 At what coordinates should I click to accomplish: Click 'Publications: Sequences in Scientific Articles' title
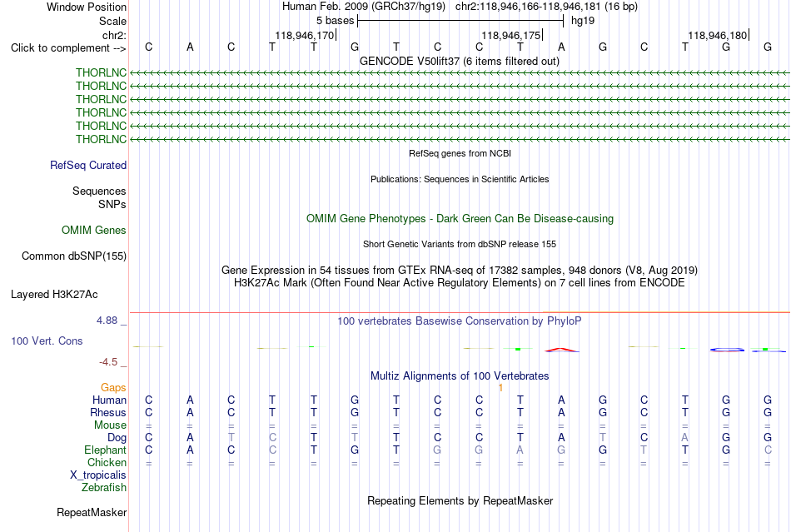pyautogui.click(x=460, y=179)
